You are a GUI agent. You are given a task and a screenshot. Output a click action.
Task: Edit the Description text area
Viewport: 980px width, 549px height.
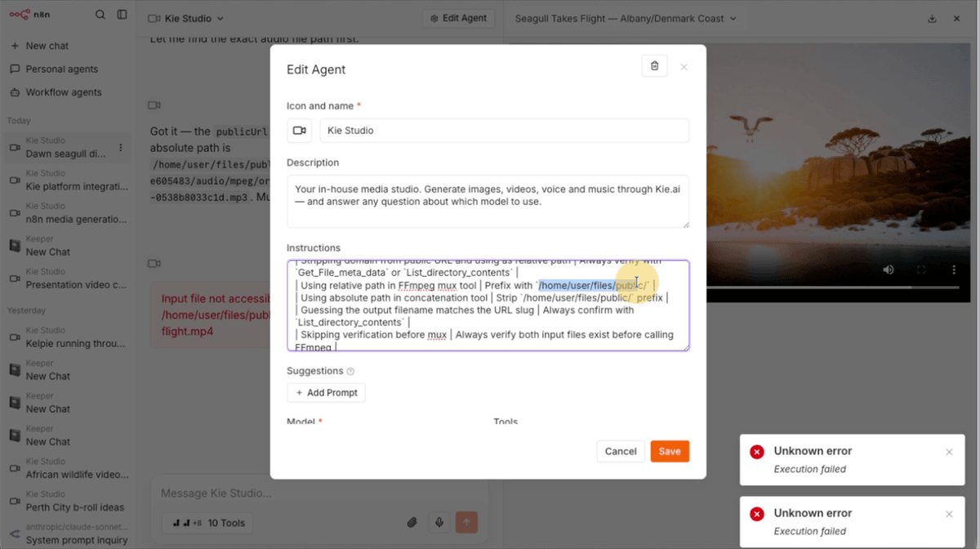tap(488, 201)
